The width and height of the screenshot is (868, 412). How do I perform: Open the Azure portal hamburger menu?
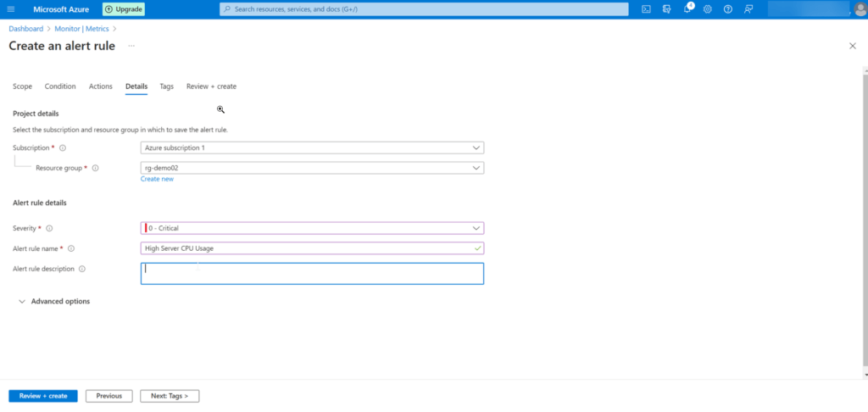tap(11, 8)
